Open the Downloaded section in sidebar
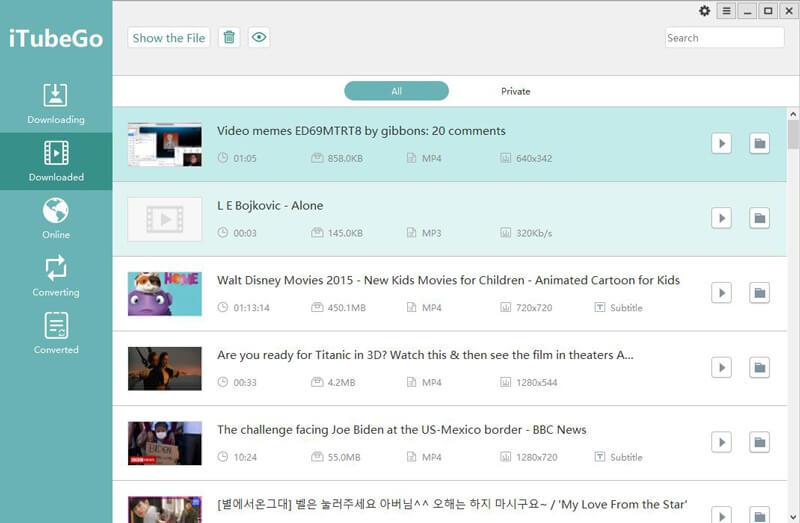This screenshot has width=800, height=523. point(56,161)
